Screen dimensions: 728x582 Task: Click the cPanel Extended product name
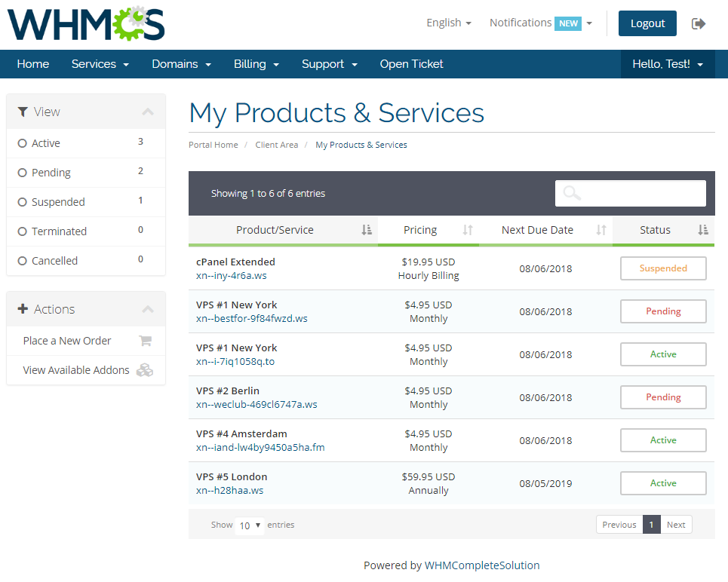tap(235, 262)
